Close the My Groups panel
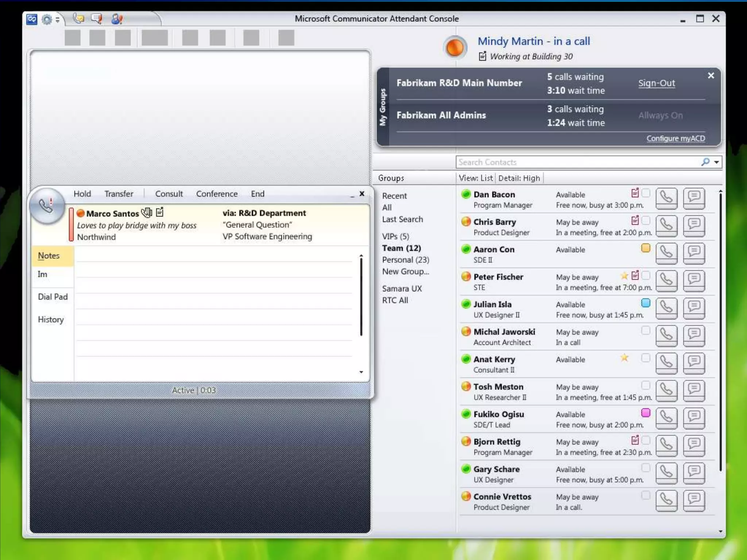 (711, 76)
